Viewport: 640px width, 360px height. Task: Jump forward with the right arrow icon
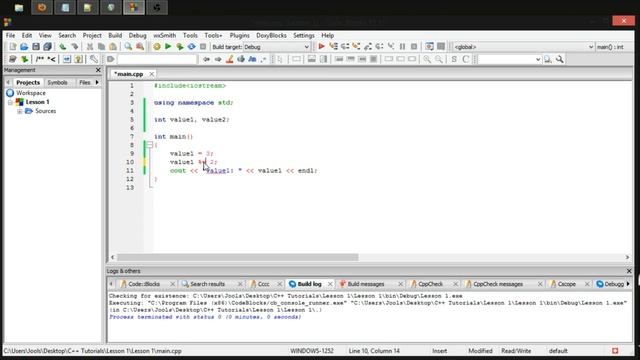218,60
